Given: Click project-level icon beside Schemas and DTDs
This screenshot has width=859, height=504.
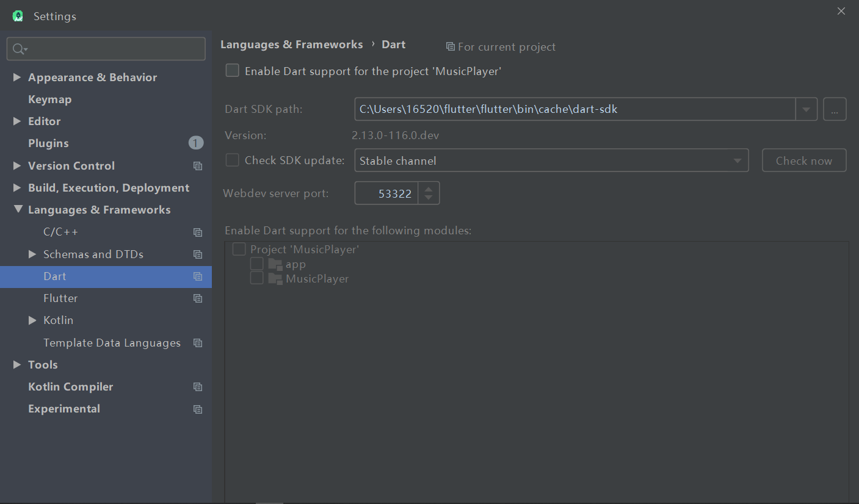Looking at the screenshot, I should click(x=198, y=254).
